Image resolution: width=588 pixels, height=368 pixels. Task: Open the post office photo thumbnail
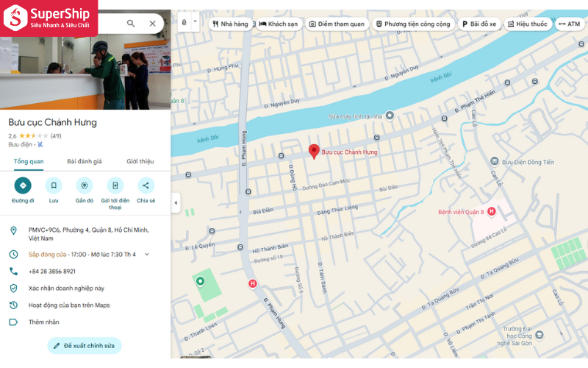[85, 73]
